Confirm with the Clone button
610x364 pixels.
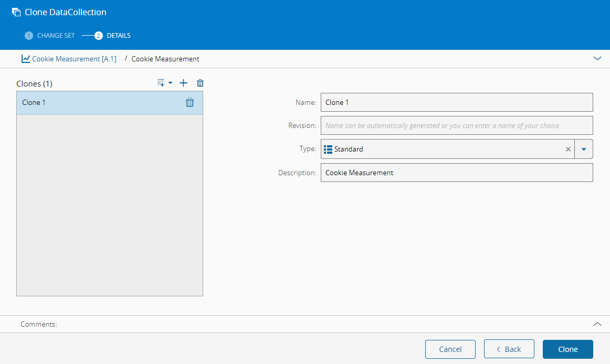click(x=567, y=349)
